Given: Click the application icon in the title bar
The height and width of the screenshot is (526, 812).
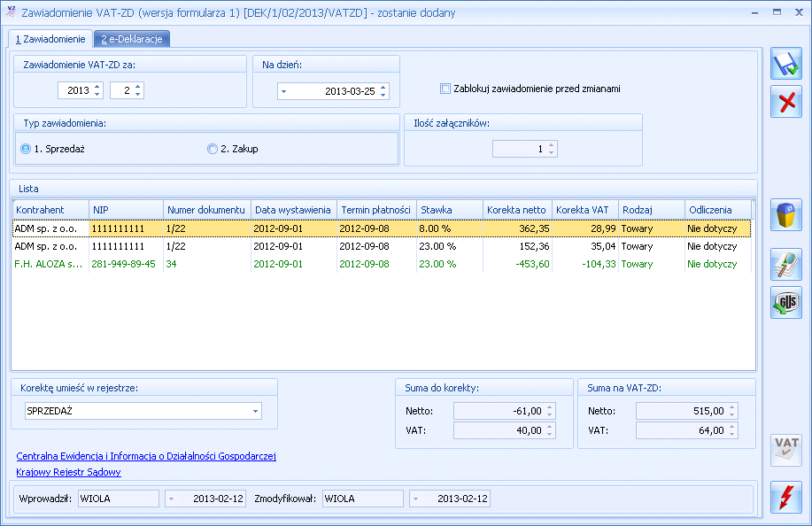Looking at the screenshot, I should pos(11,12).
